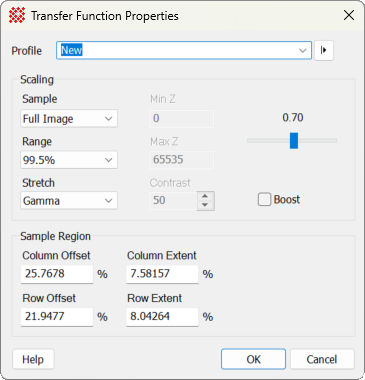Viewport: 365px width, 380px height.
Task: Increment the Contrast value with up arrow
Action: click(205, 196)
